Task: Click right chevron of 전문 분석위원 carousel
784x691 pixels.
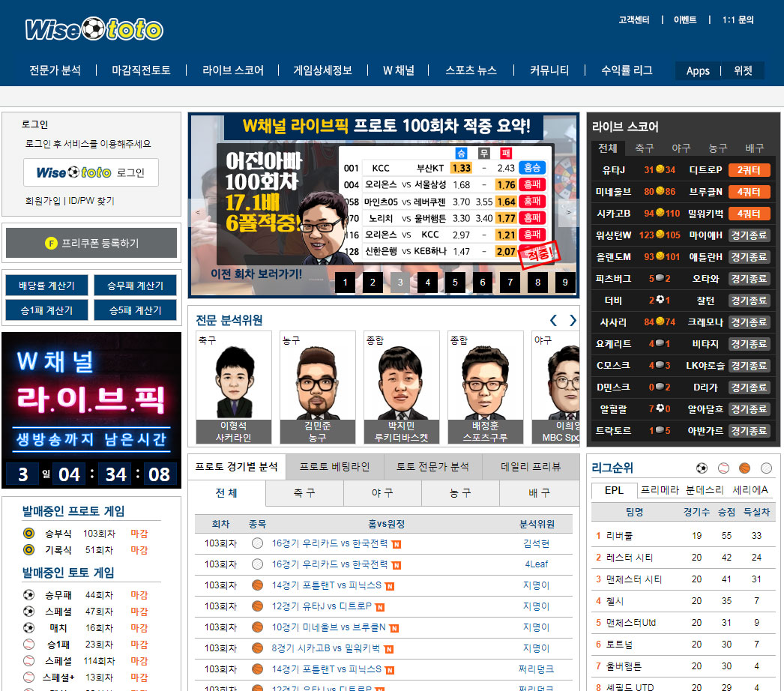Action: [x=573, y=320]
